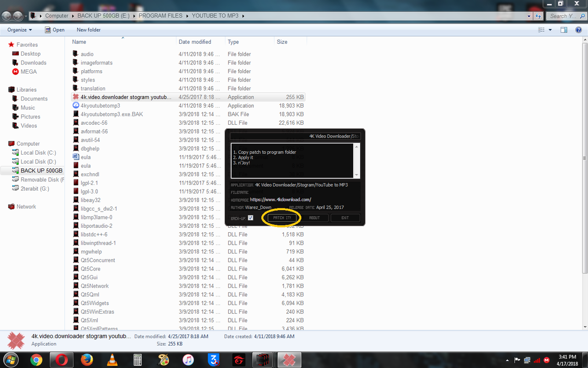Select Computer in the breadcrumb path

click(57, 16)
